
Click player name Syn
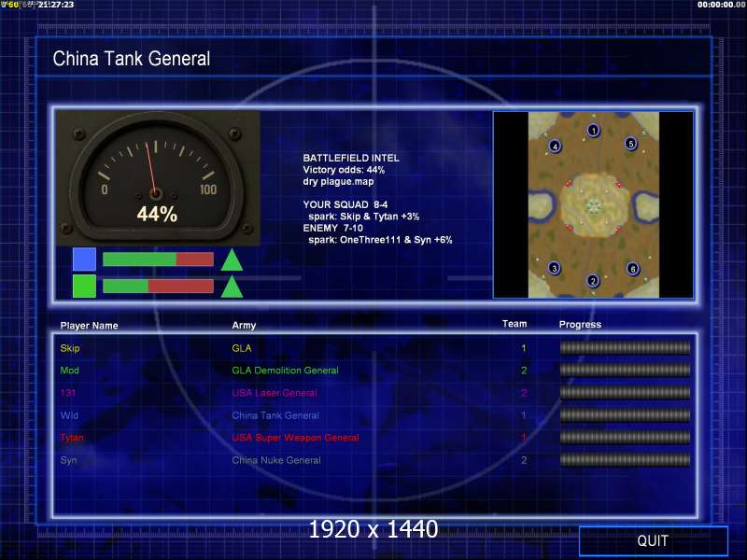coord(68,460)
